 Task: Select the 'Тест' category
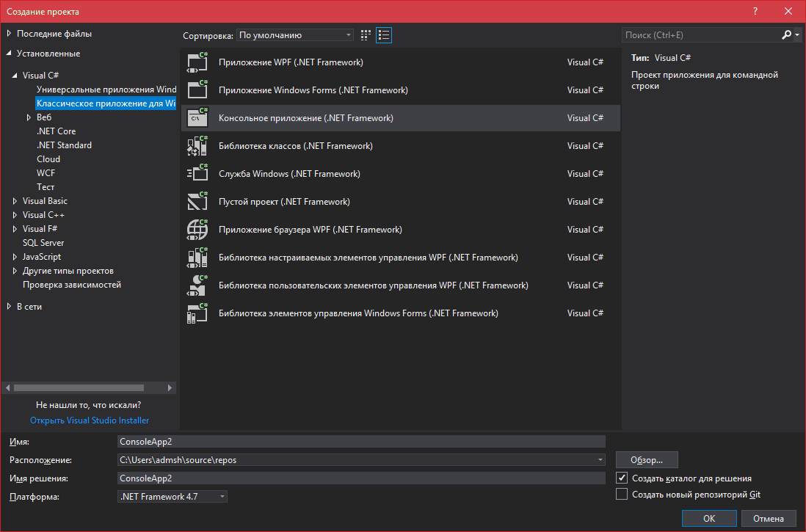[x=46, y=186]
